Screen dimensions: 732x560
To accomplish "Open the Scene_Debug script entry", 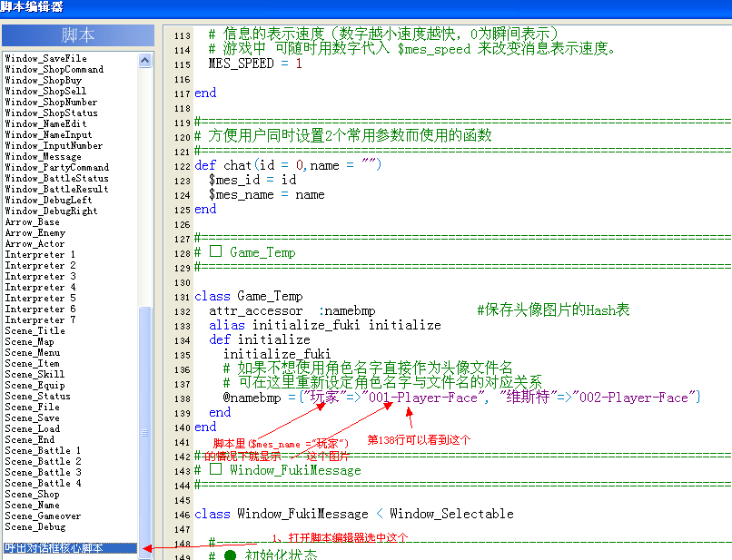I will (x=35, y=526).
